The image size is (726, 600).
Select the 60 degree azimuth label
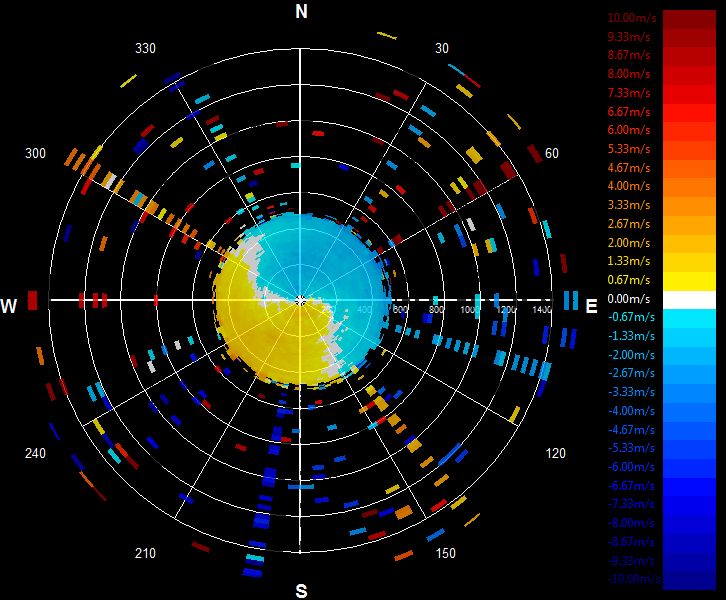tap(551, 153)
